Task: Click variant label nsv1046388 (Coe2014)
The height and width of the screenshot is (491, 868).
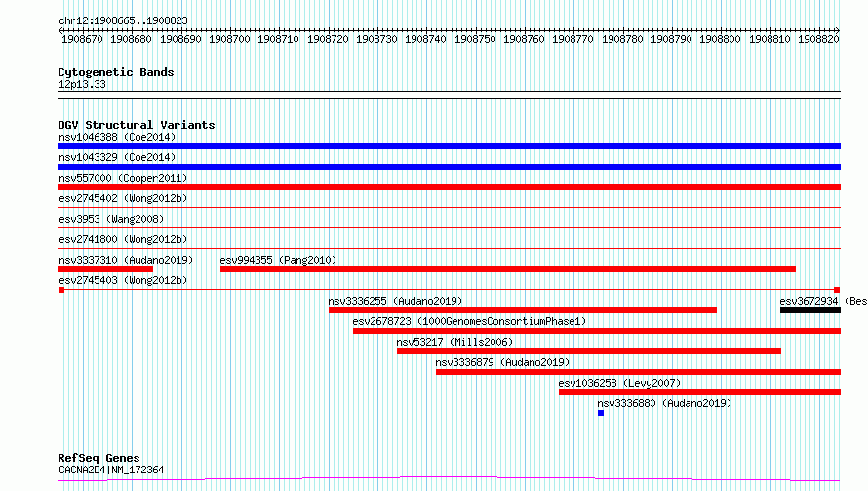Action: tap(117, 137)
